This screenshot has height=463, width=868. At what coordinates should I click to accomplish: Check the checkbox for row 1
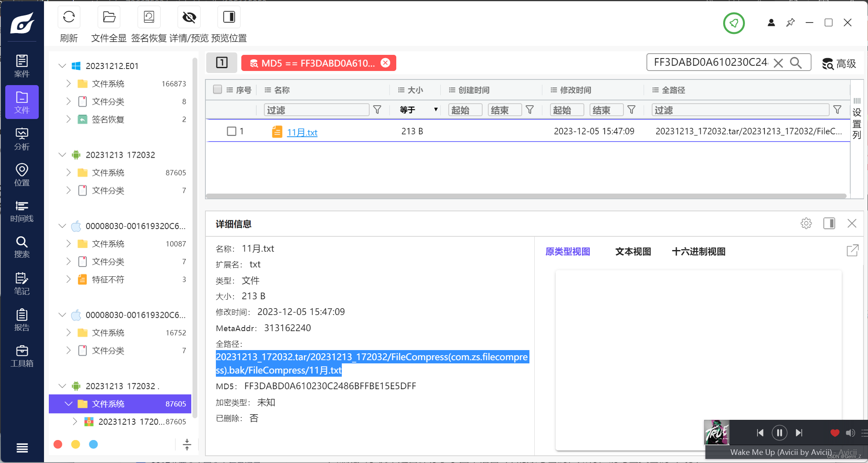click(x=232, y=131)
